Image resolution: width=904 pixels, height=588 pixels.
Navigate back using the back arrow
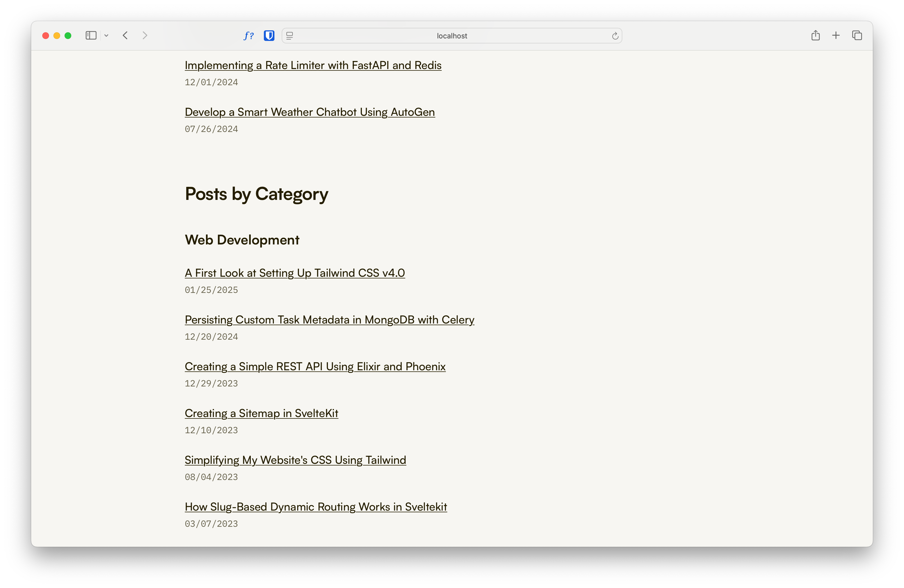(125, 35)
